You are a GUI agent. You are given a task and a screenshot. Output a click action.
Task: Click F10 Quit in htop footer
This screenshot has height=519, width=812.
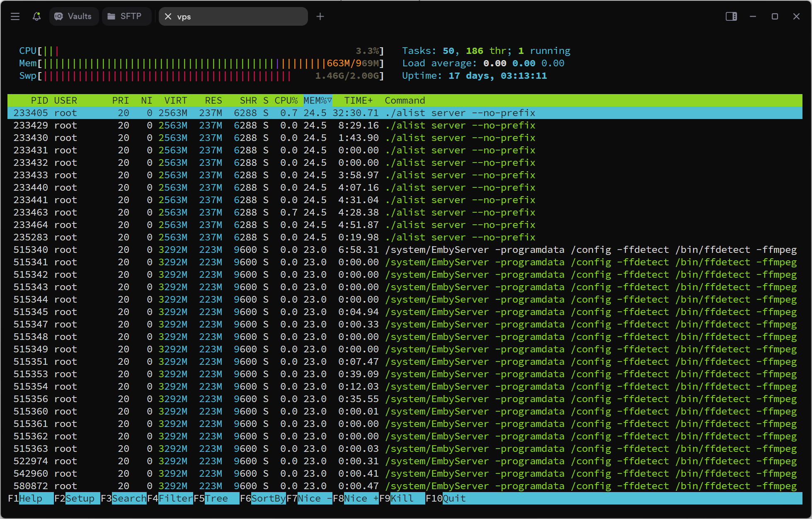pyautogui.click(x=454, y=498)
